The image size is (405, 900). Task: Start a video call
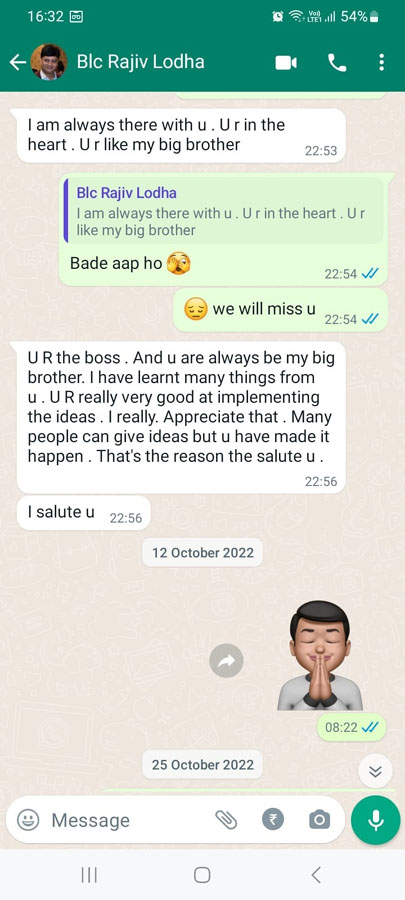tap(286, 62)
